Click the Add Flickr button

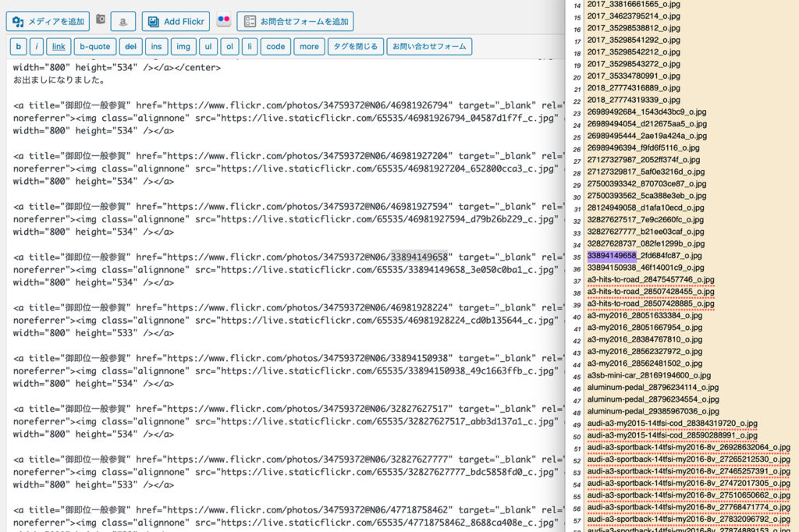tap(176, 21)
